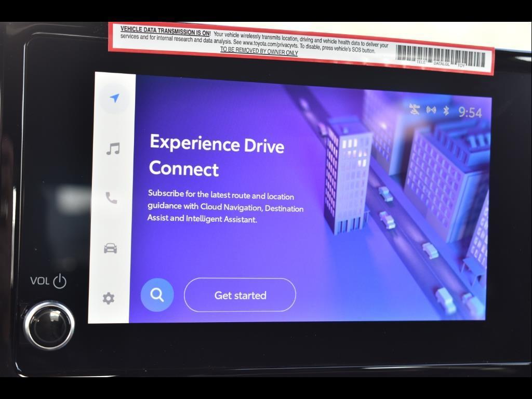
Task: Open the Settings gear icon
Action: (x=108, y=298)
